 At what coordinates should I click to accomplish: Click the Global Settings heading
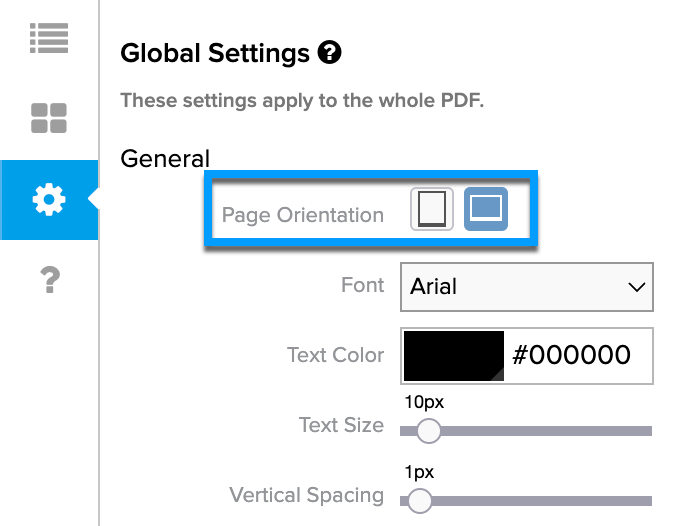pyautogui.click(x=215, y=53)
